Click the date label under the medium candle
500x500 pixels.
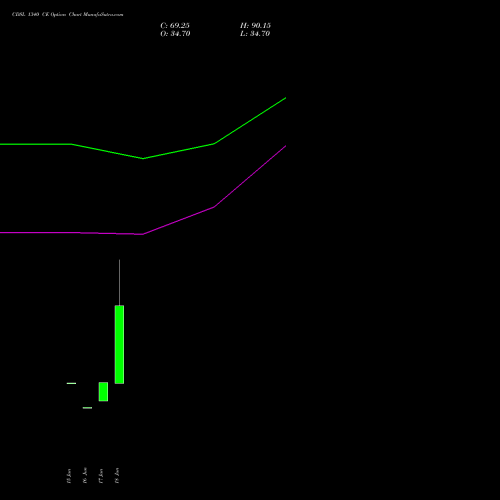(101, 476)
